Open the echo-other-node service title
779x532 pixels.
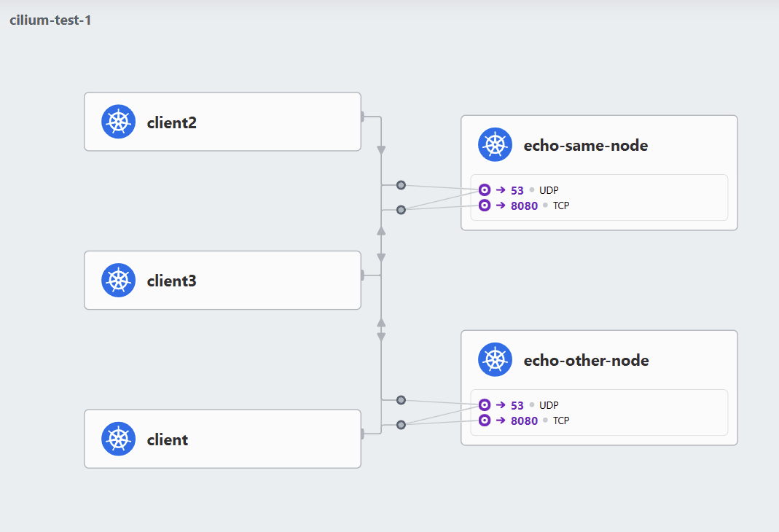coord(586,361)
